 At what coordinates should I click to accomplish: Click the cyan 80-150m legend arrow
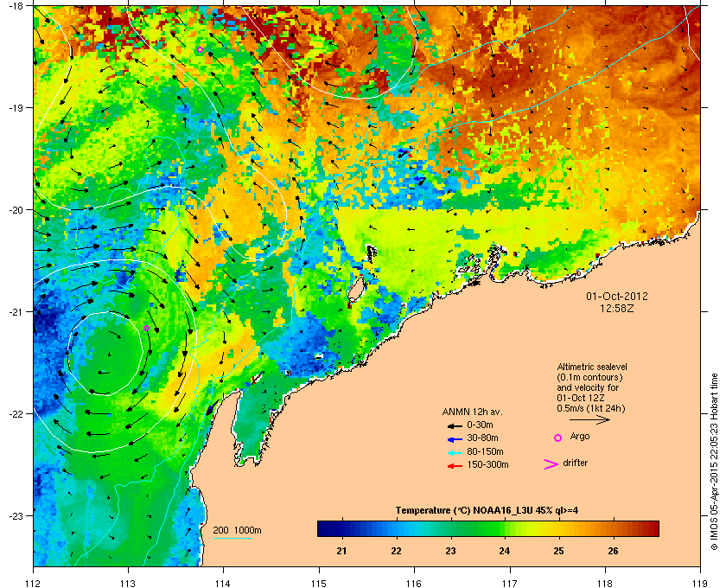(455, 452)
